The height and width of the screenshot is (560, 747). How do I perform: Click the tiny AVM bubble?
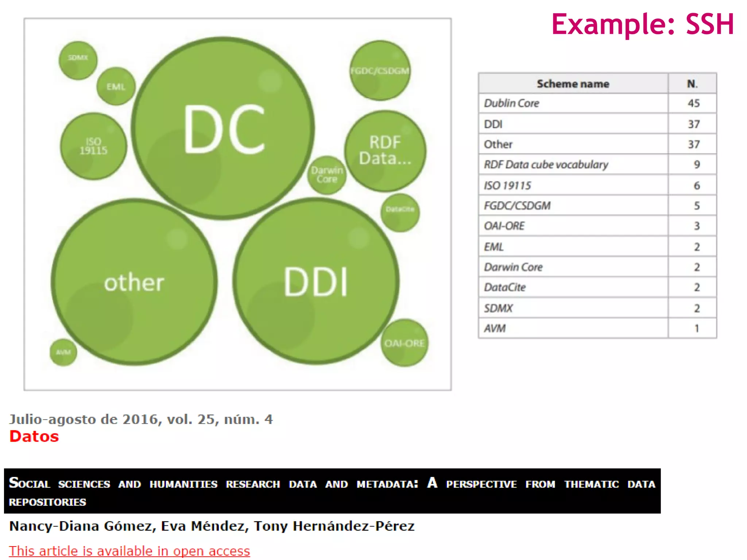pyautogui.click(x=63, y=352)
